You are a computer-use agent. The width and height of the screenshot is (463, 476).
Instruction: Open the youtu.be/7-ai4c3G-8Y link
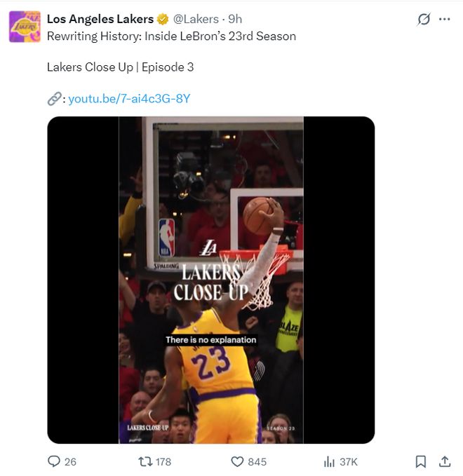129,99
